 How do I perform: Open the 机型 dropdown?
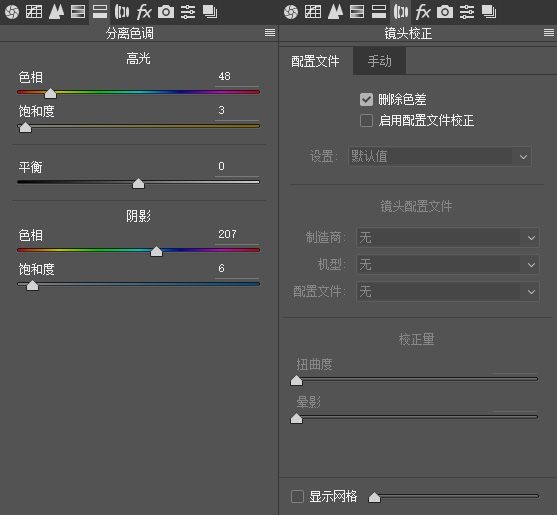[x=448, y=265]
